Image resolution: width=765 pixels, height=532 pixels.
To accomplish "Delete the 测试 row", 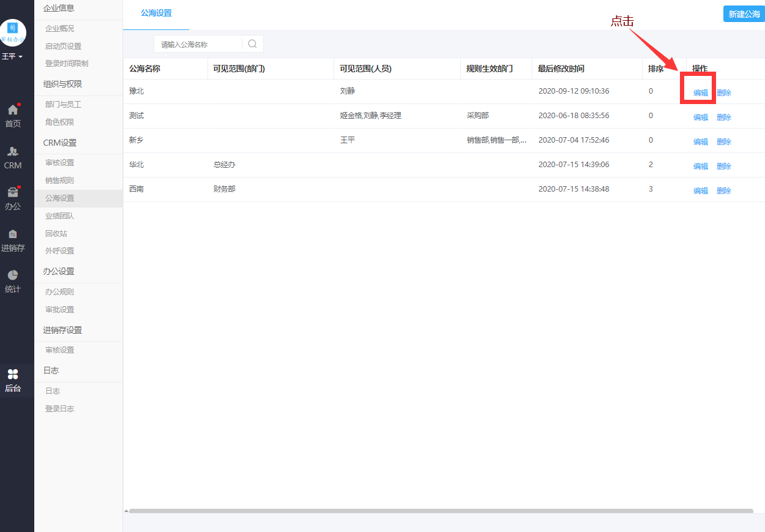I will (724, 118).
